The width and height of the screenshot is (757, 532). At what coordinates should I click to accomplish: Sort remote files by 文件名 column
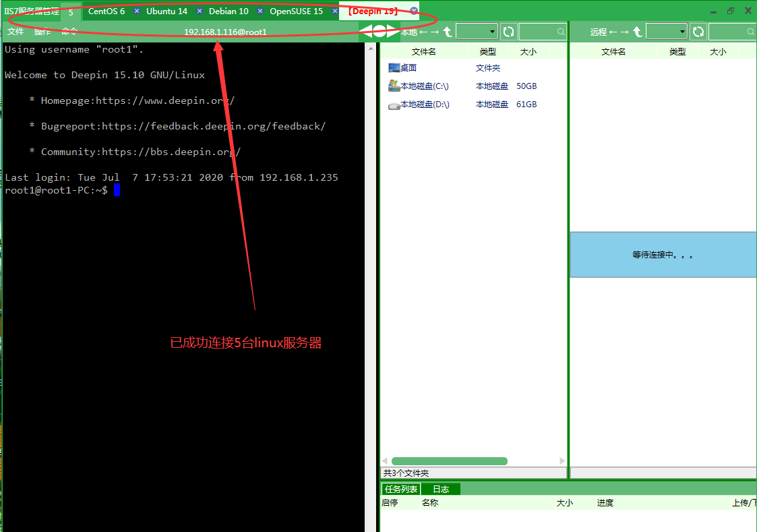613,51
